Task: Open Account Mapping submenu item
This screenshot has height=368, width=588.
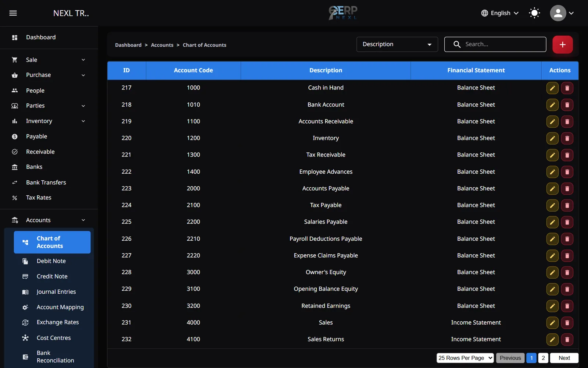Action: [x=52, y=307]
